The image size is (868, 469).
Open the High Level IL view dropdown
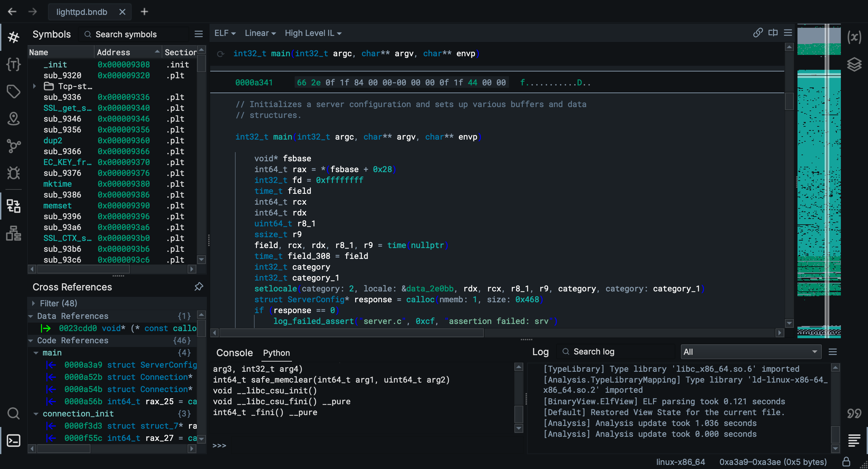(313, 33)
